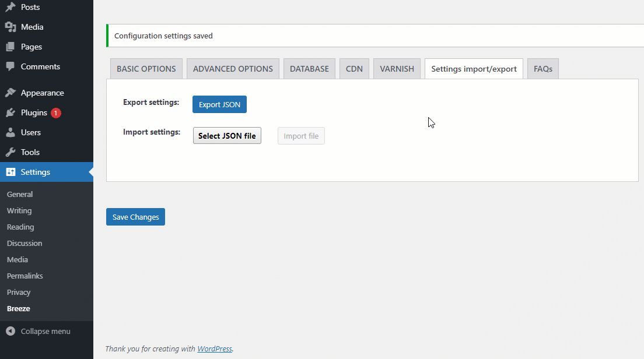Open Discussion settings submenu item
Image resolution: width=644 pixels, height=359 pixels.
pos(24,243)
